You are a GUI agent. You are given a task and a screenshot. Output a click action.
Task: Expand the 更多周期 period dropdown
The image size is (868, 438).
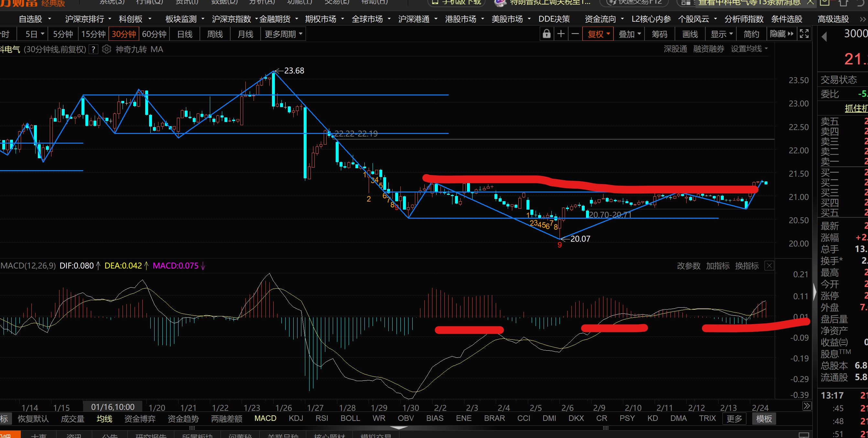click(x=283, y=34)
